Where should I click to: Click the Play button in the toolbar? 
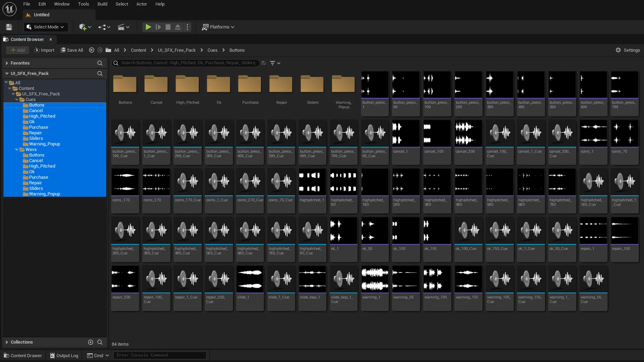[148, 27]
